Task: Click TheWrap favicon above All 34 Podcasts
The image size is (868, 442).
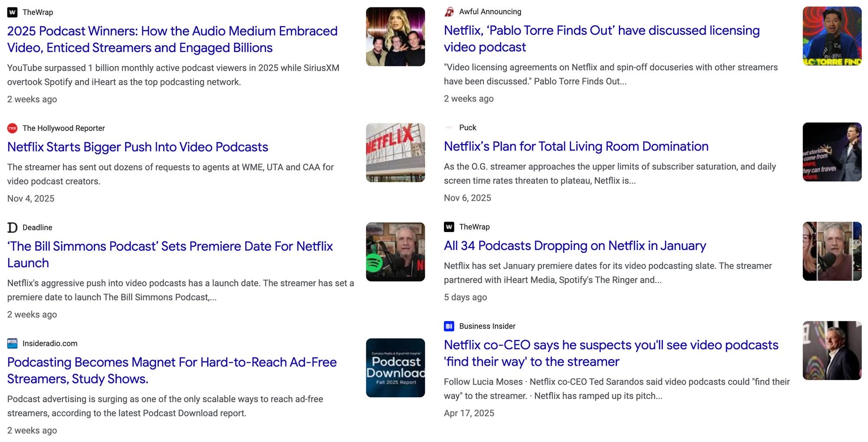Action: point(449,227)
